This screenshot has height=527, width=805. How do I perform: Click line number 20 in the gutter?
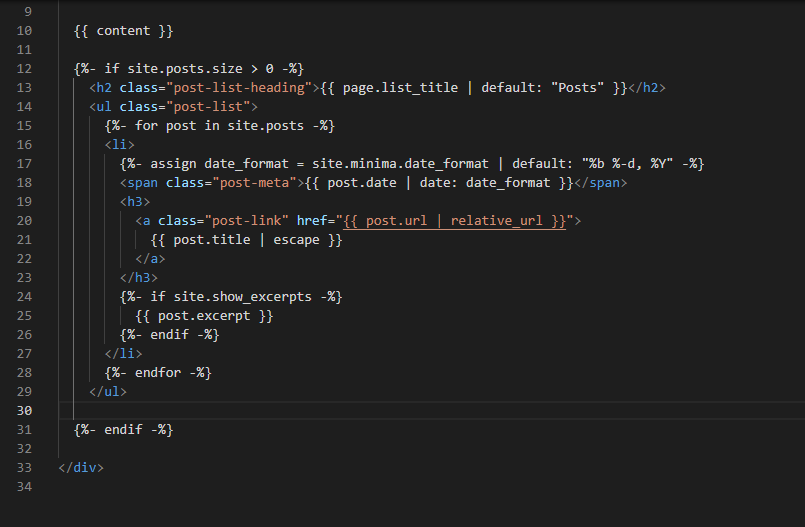pyautogui.click(x=24, y=221)
